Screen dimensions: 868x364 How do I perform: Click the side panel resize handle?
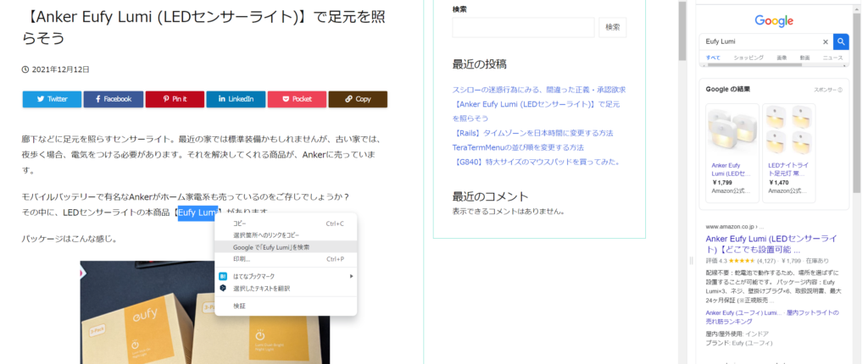point(690,261)
